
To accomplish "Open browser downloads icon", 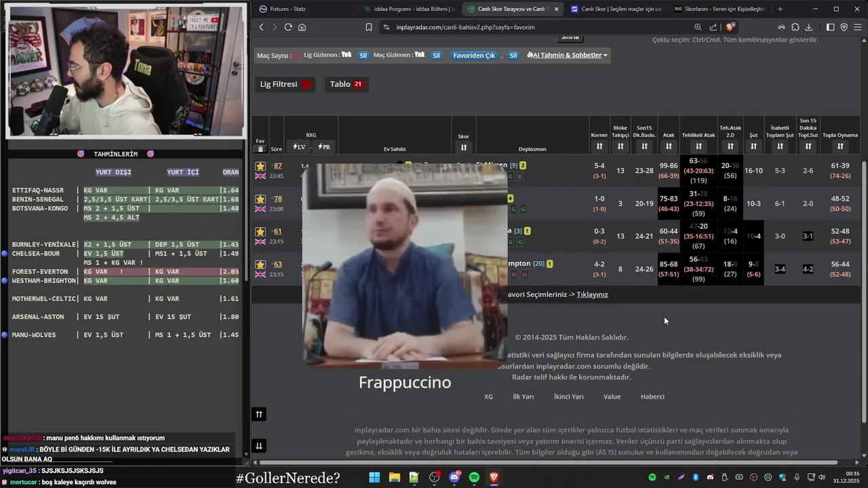I will click(809, 27).
